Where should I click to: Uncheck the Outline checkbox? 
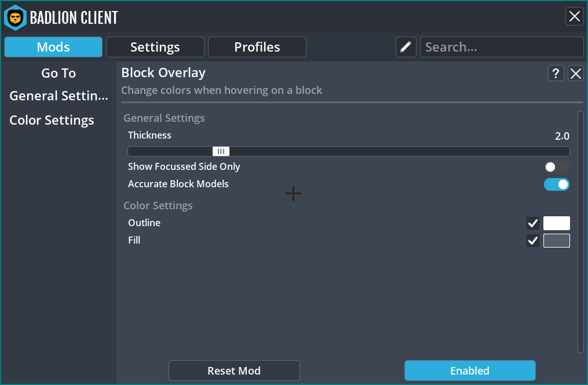(532, 223)
